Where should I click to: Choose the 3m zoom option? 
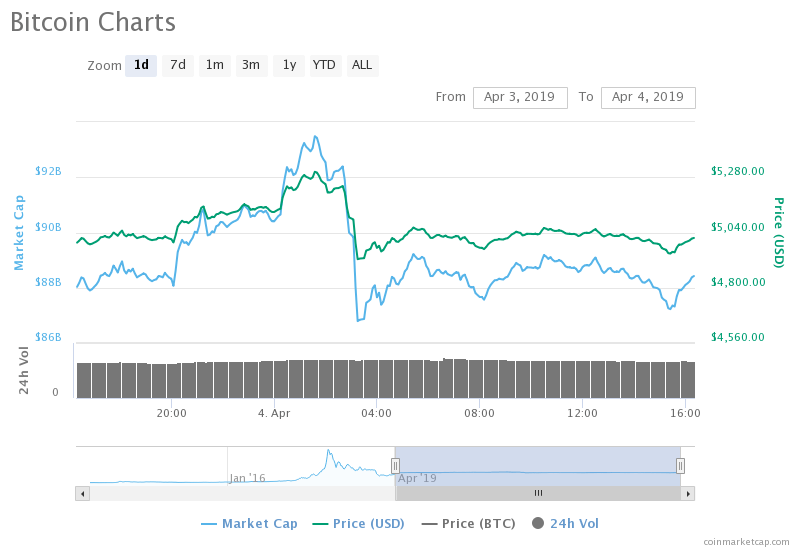coord(251,65)
